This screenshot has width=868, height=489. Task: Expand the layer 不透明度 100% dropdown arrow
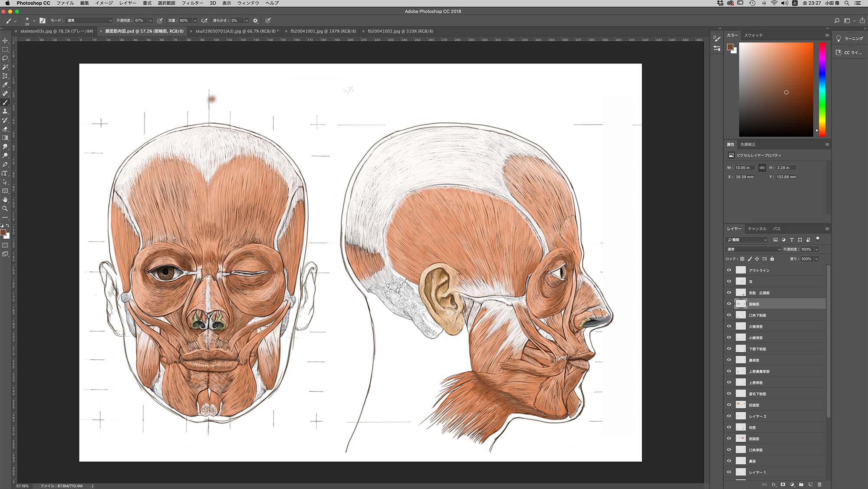[816, 249]
